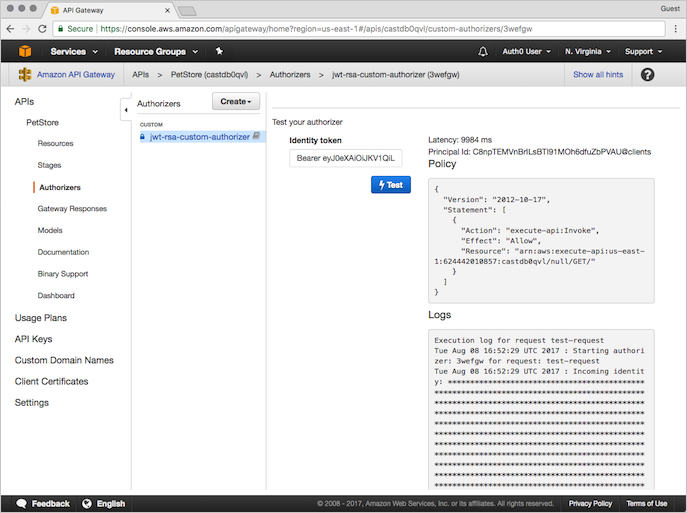Click APIs breadcrumb
The height and width of the screenshot is (513, 687).
click(x=141, y=74)
